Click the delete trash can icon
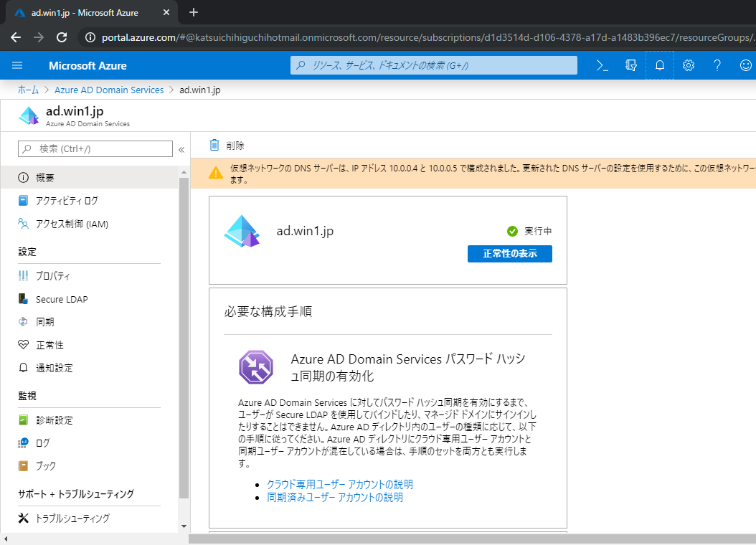The width and height of the screenshot is (756, 545). 214,145
